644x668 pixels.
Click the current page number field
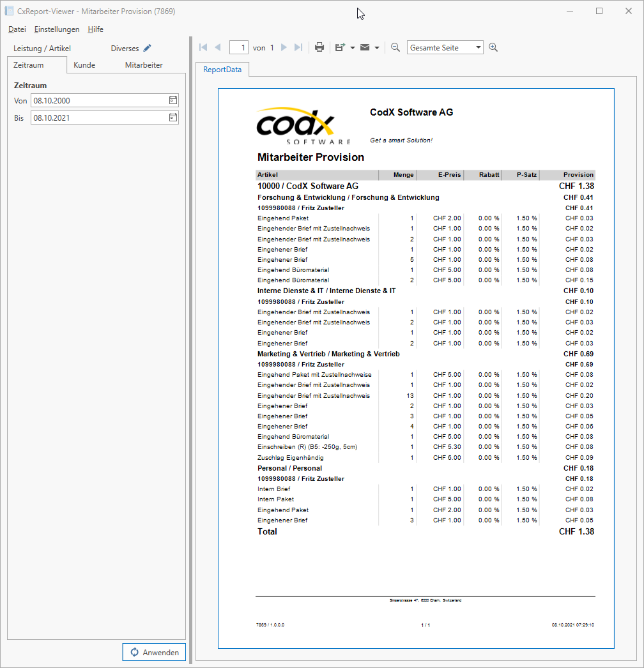tap(239, 47)
